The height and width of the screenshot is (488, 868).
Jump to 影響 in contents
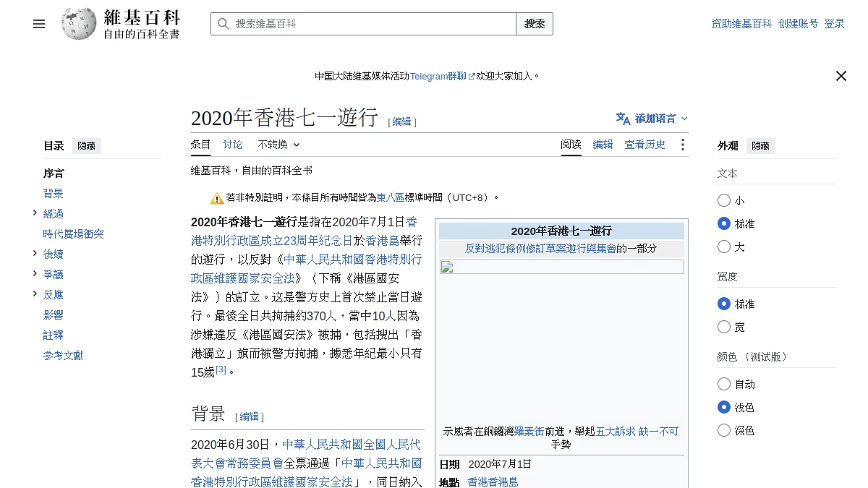(54, 315)
